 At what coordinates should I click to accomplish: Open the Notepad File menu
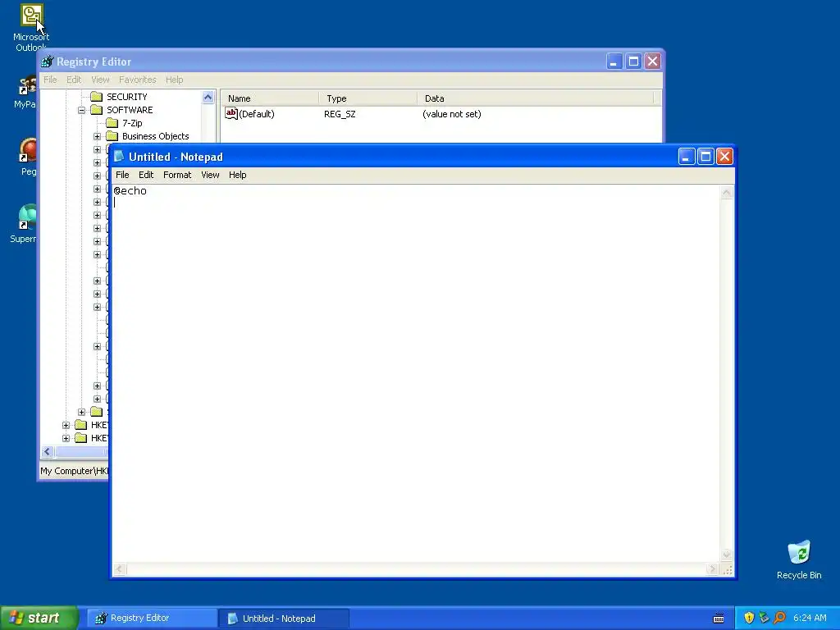(x=122, y=175)
